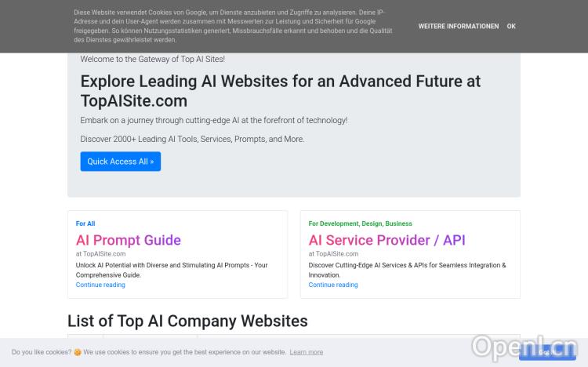The width and height of the screenshot is (588, 367).
Task: Click the "Discover 2000+ Leading AI Tools" line
Action: click(192, 139)
